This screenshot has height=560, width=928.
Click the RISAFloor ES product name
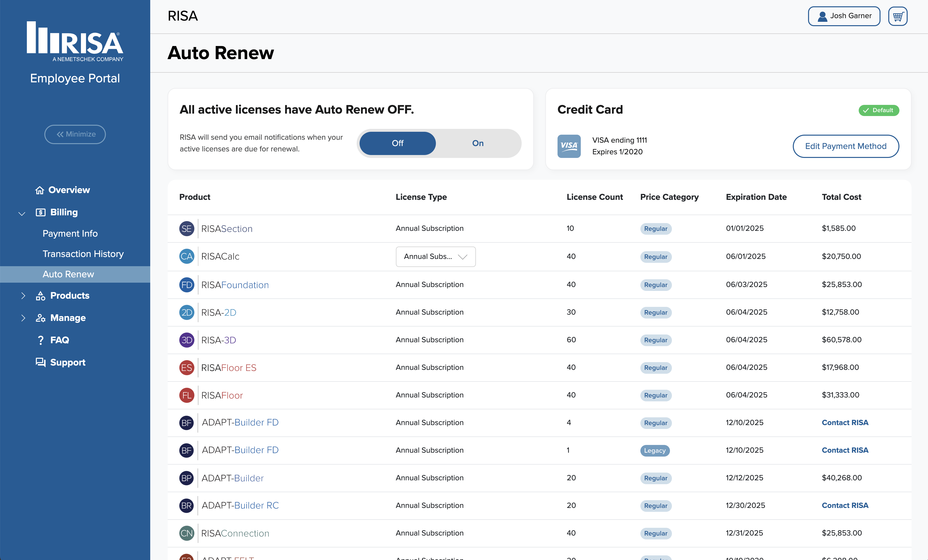coord(229,367)
